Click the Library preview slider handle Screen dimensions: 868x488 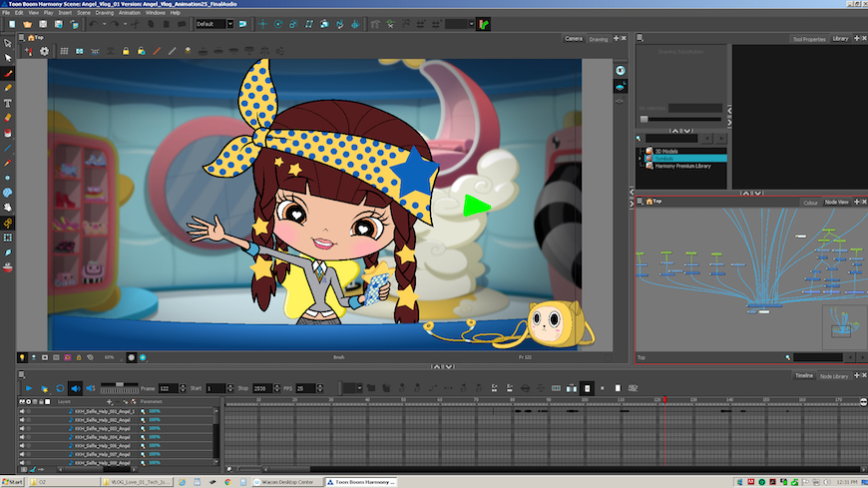[x=644, y=119]
